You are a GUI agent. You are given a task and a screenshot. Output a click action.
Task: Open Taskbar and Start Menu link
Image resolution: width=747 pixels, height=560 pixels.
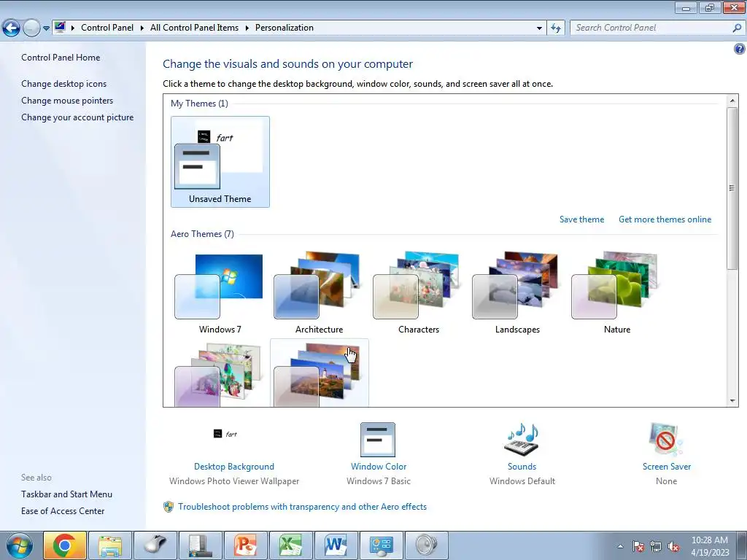66,494
